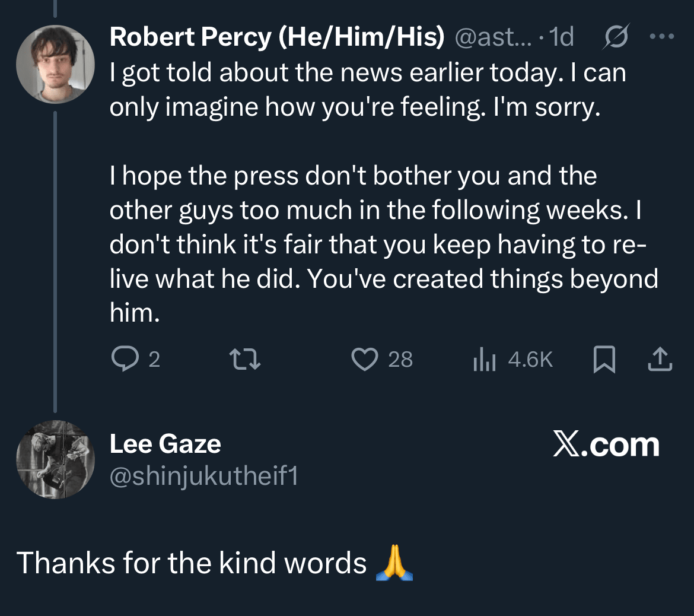This screenshot has width=694, height=616.
Task: Click the Grok slashed-circle icon
Action: [614, 37]
